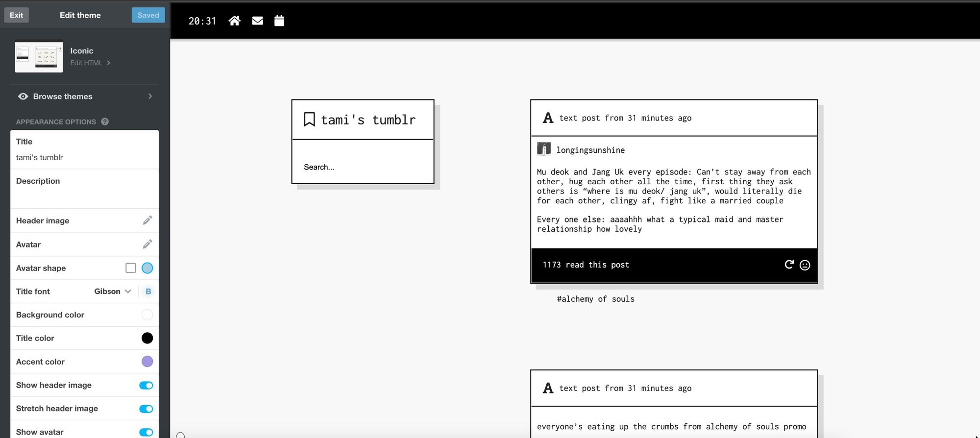Toggle Stretch header image switch
This screenshot has width=980, height=438.
pyautogui.click(x=146, y=409)
